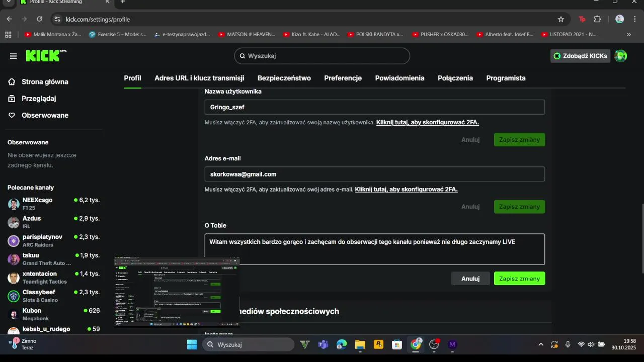Open the takuu channel avatar

click(x=14, y=259)
